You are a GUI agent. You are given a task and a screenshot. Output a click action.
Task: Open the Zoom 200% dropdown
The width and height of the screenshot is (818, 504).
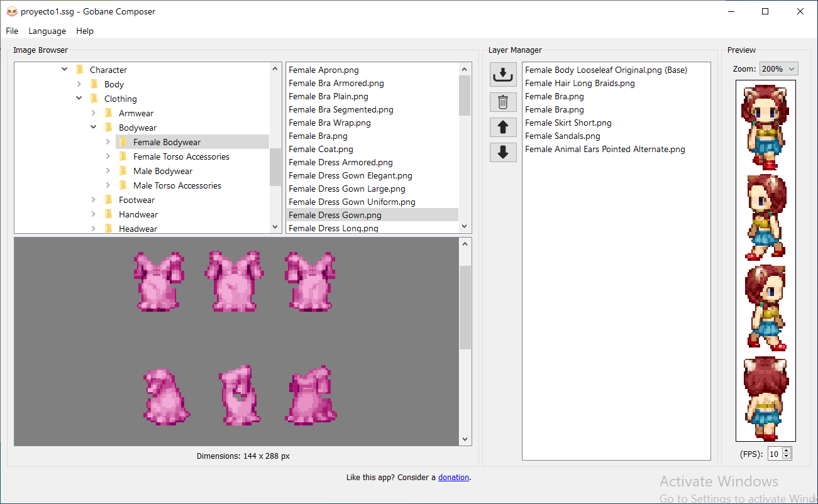[x=778, y=68]
